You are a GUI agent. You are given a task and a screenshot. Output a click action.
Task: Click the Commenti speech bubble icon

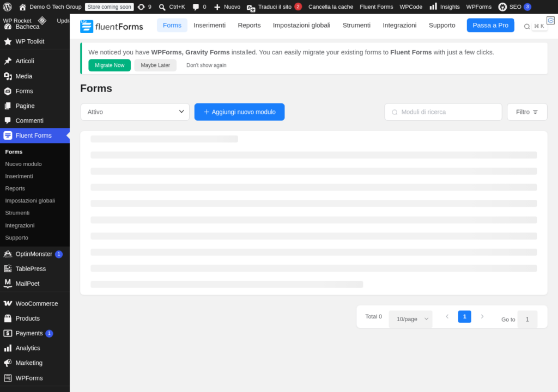coord(8,120)
